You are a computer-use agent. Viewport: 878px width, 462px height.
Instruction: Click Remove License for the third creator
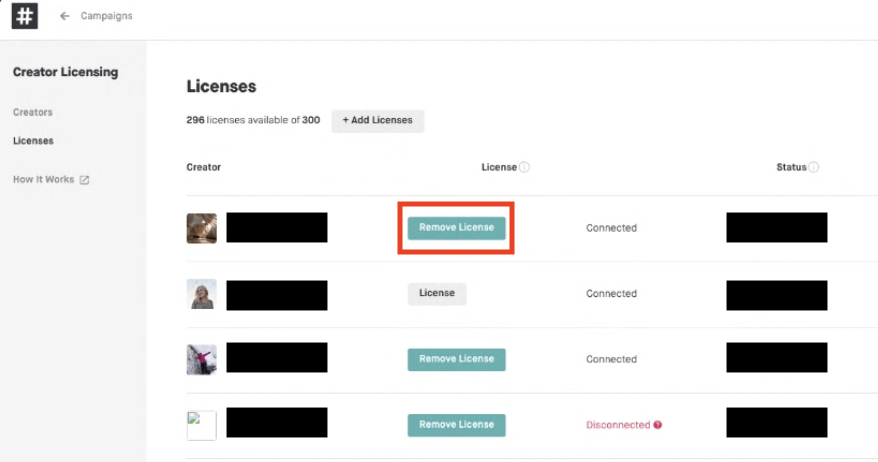pyautogui.click(x=456, y=359)
